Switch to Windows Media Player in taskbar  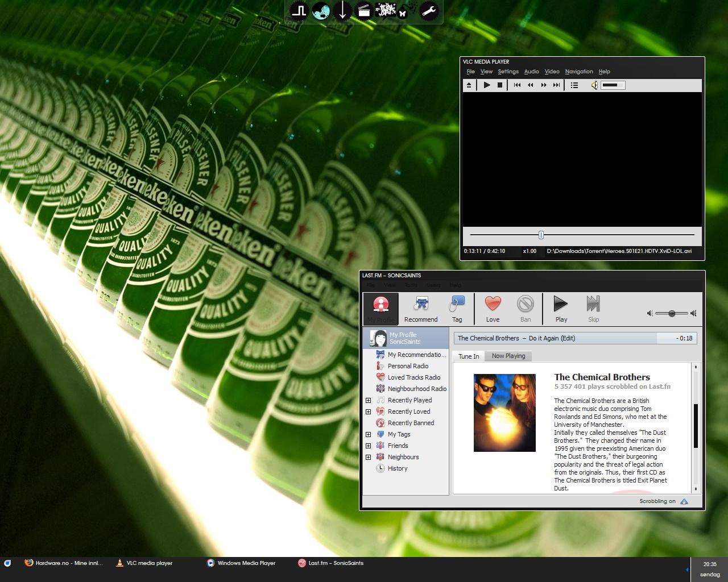(246, 563)
